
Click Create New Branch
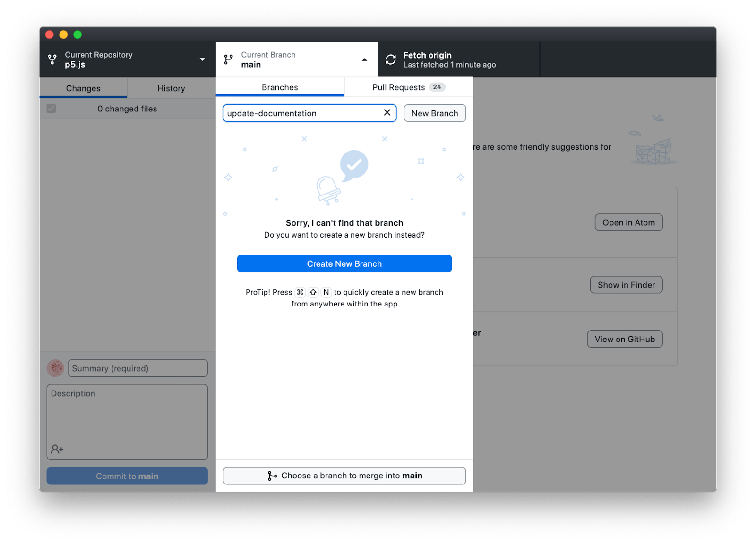pos(344,263)
